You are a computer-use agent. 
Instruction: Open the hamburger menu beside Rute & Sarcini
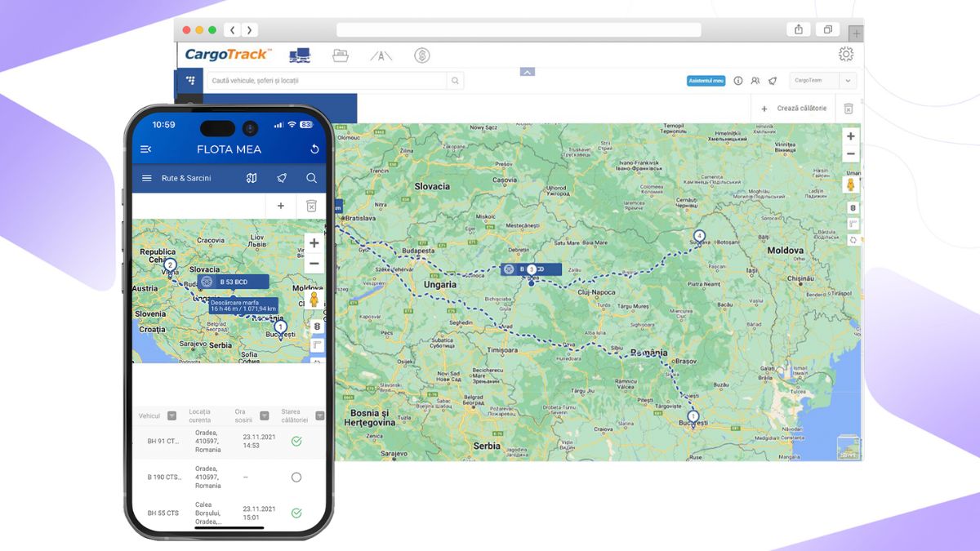(x=147, y=178)
